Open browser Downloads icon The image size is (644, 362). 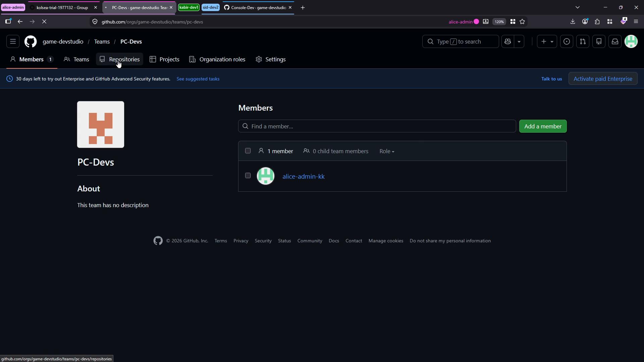coord(573,21)
